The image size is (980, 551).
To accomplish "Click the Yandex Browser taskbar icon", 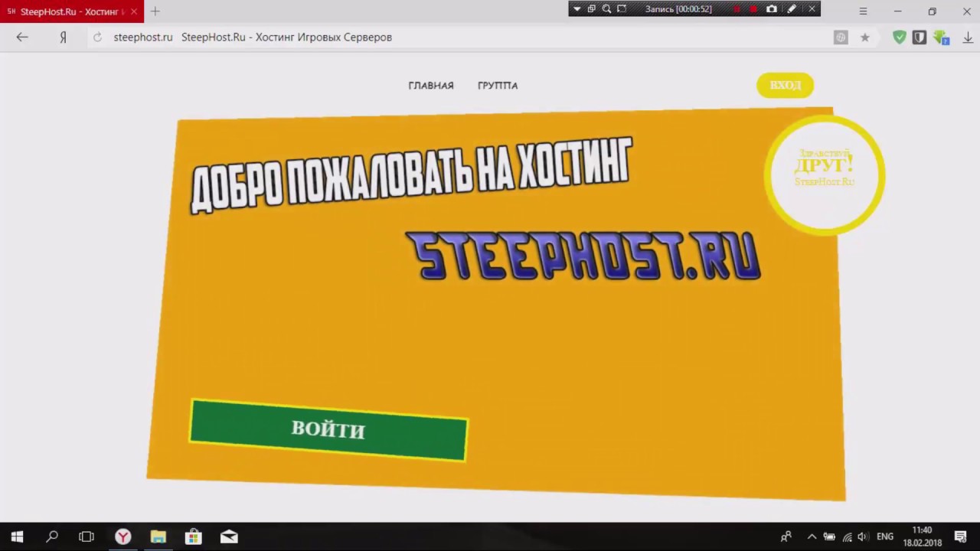I will [x=122, y=536].
